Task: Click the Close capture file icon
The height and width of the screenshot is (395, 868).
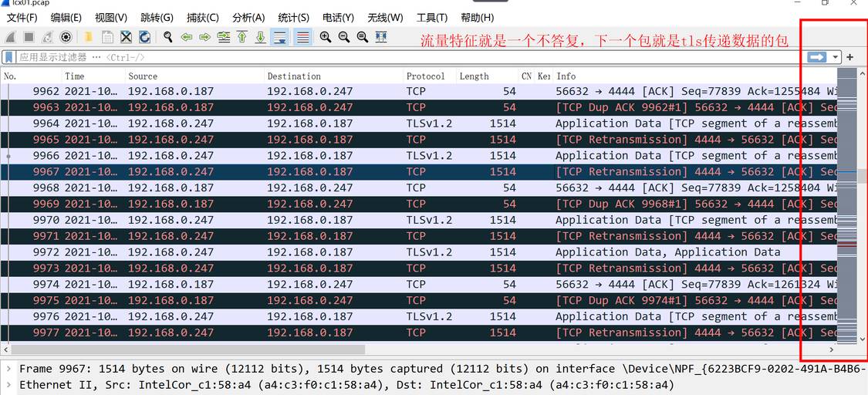Action: [x=127, y=38]
